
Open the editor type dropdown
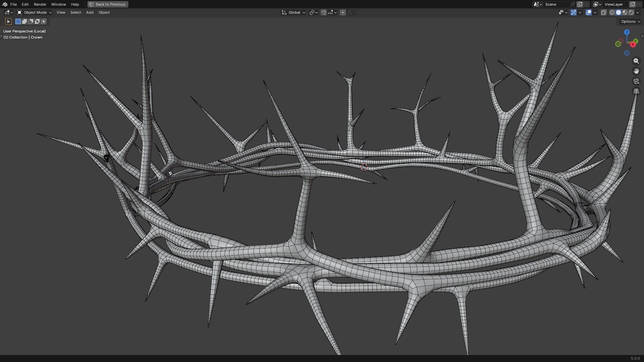[x=8, y=12]
